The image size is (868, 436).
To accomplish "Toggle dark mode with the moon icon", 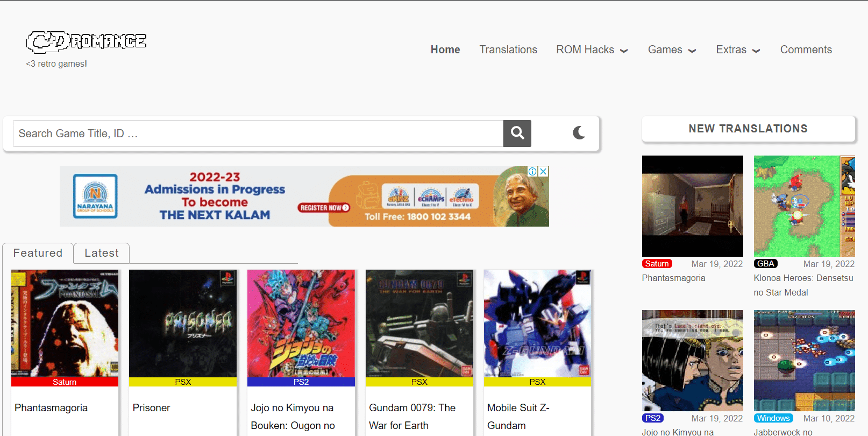I will click(579, 133).
